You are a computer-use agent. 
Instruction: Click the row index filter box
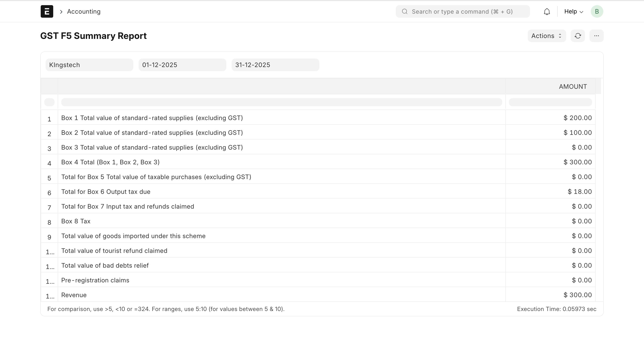point(49,102)
